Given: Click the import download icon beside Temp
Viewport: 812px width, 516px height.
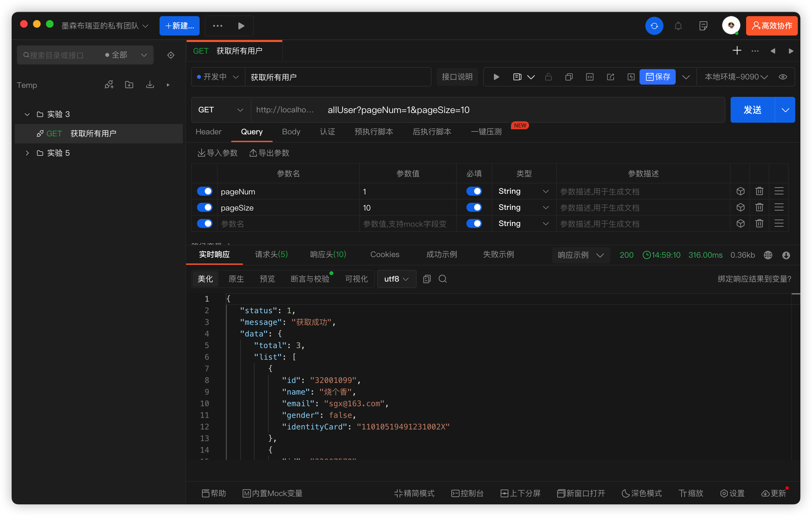Looking at the screenshot, I should point(150,85).
